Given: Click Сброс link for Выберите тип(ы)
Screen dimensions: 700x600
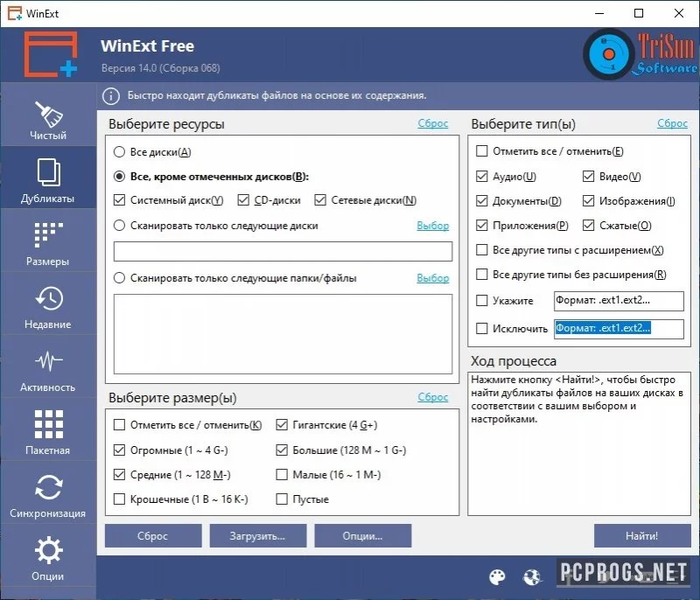Looking at the screenshot, I should coord(672,123).
